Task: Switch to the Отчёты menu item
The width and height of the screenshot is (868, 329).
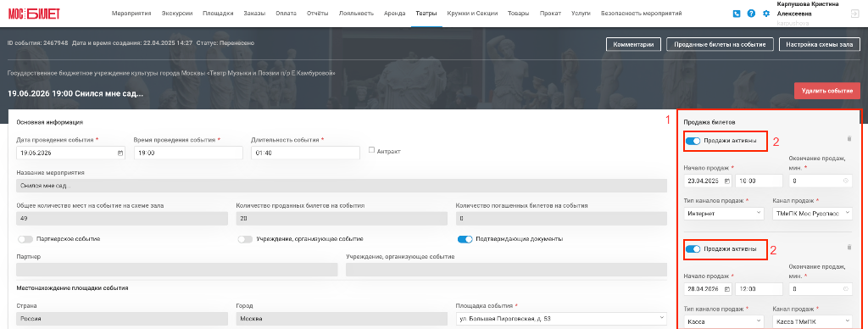Action: click(x=317, y=14)
